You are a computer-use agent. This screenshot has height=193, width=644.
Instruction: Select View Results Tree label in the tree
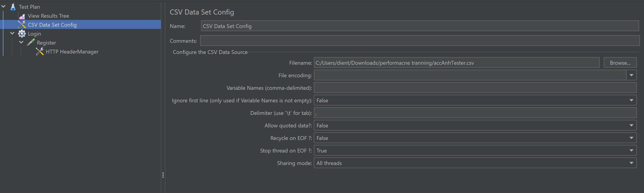(48, 16)
